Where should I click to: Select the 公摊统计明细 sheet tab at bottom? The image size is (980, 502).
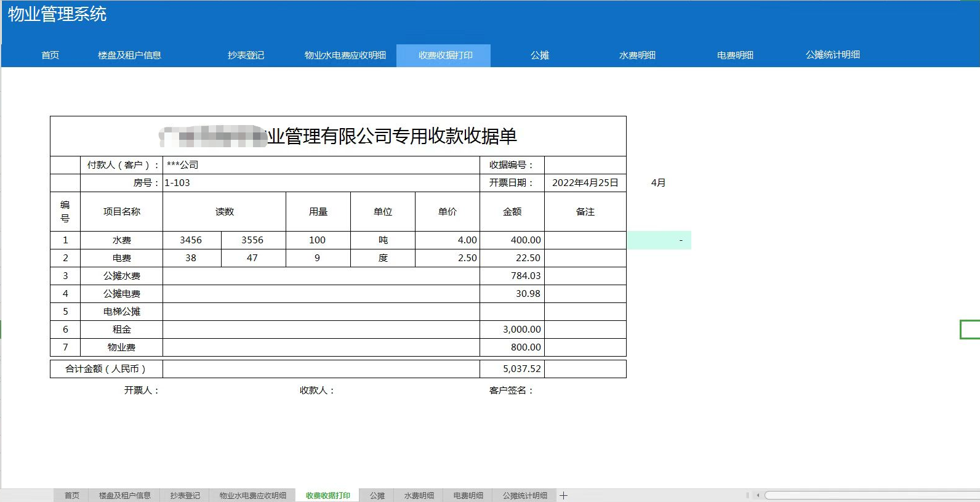click(x=524, y=495)
